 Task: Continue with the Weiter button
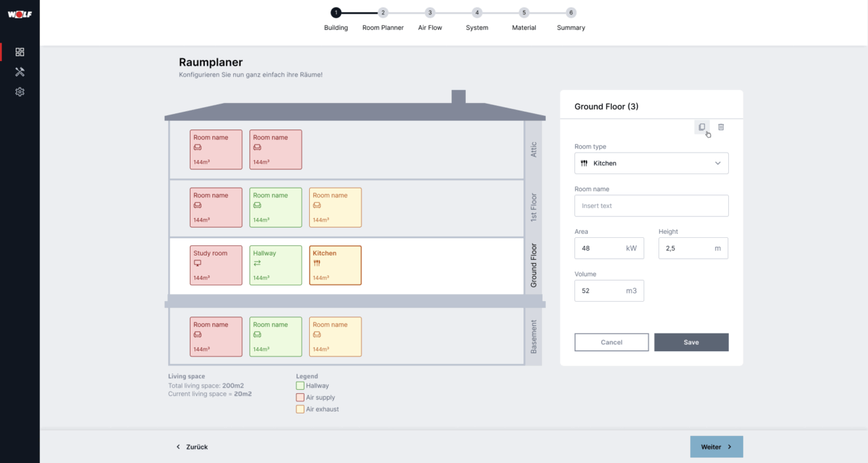click(716, 447)
